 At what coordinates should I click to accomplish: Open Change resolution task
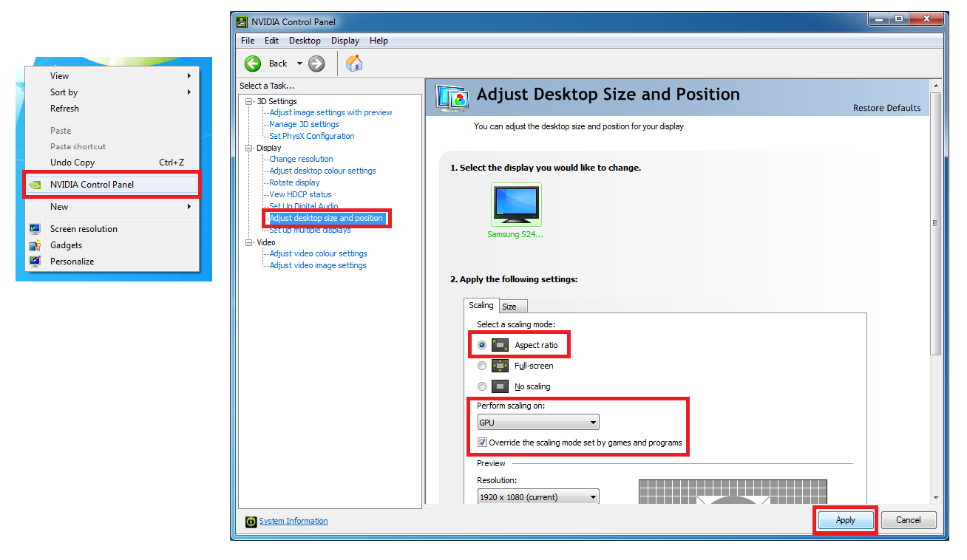click(x=301, y=159)
